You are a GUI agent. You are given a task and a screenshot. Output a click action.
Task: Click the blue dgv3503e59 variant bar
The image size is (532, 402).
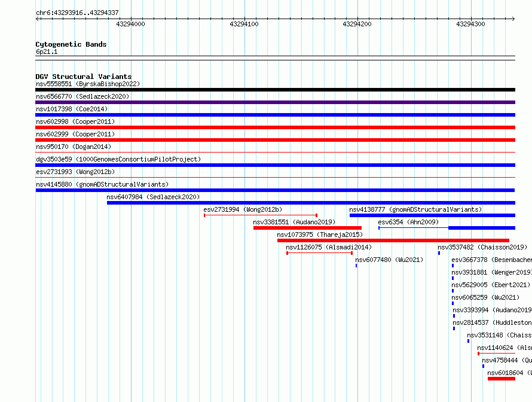pos(275,165)
